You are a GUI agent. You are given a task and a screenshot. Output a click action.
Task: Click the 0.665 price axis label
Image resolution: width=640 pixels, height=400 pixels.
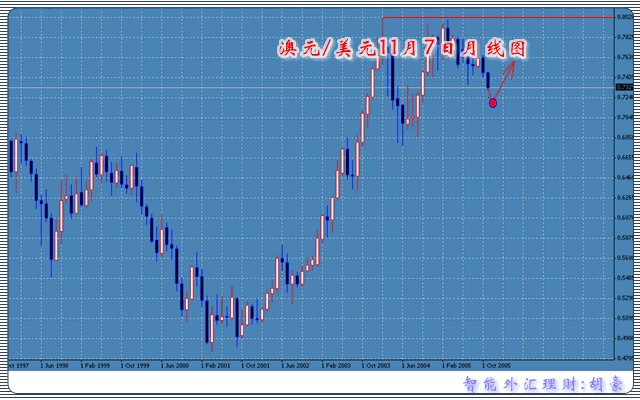point(625,158)
